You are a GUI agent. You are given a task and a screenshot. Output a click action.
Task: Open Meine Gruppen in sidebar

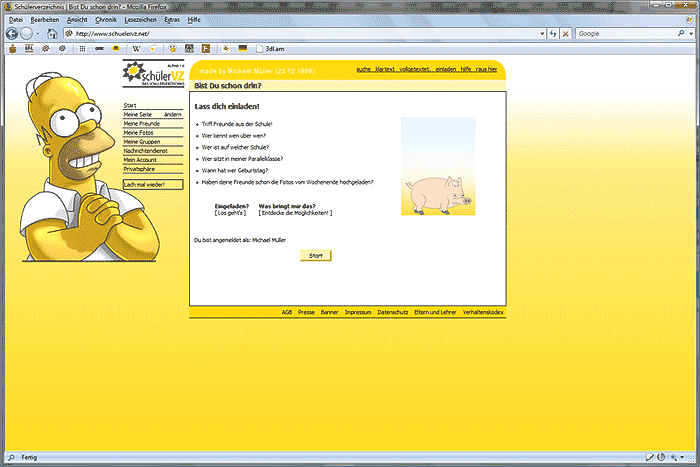click(x=142, y=142)
